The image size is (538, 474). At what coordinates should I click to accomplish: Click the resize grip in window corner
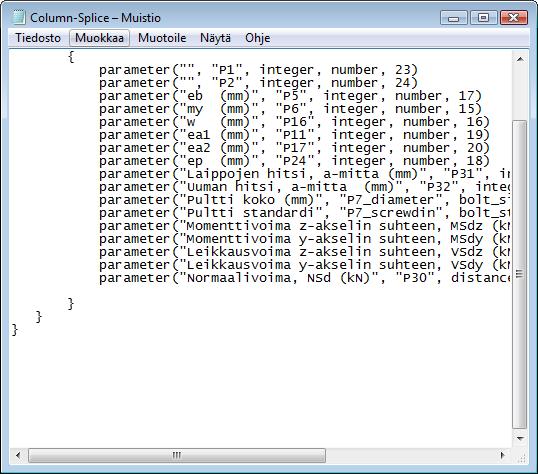pyautogui.click(x=522, y=457)
